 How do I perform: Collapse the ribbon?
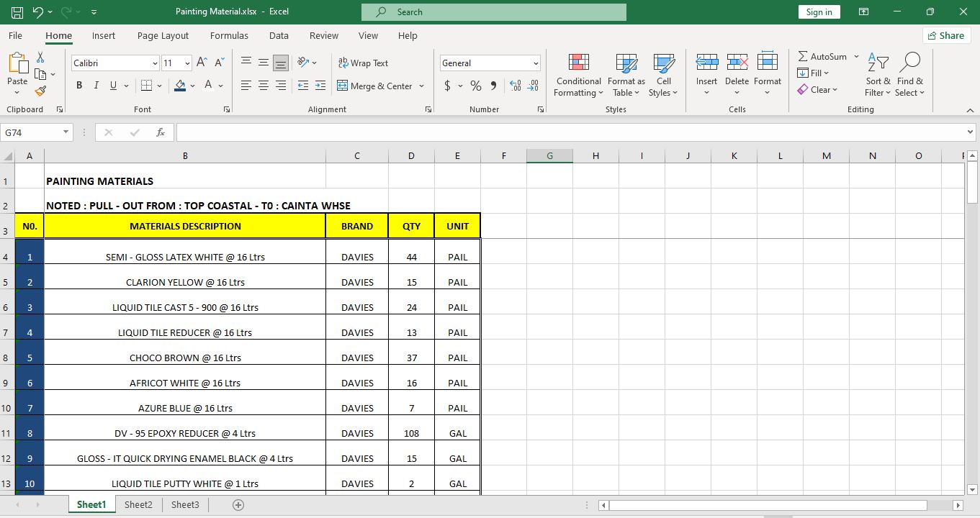pyautogui.click(x=970, y=110)
